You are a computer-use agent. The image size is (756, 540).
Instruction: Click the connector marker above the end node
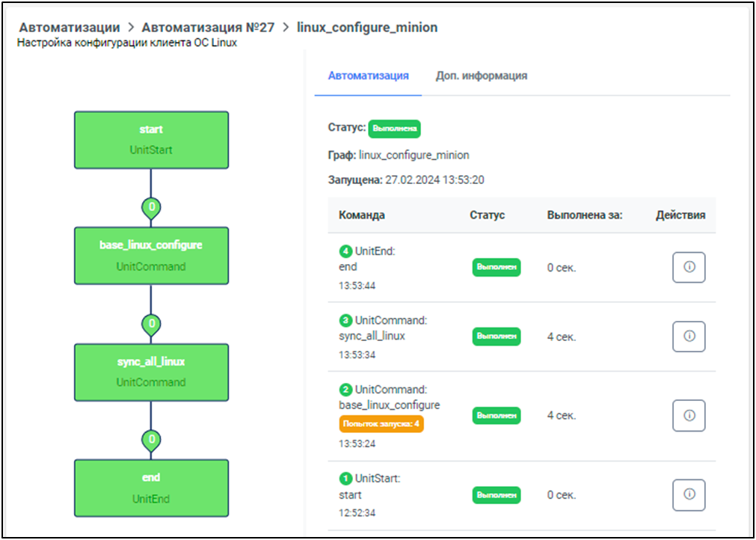click(x=151, y=440)
